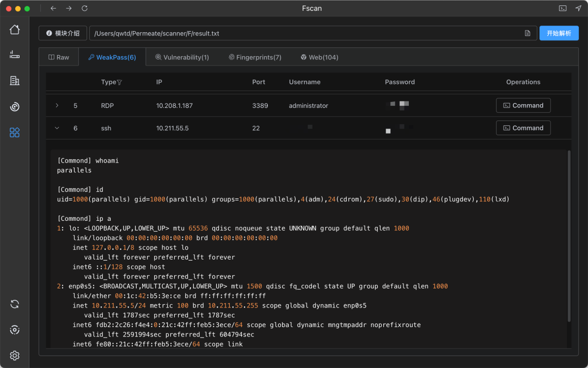Click Command button for ssh row

[523, 128]
